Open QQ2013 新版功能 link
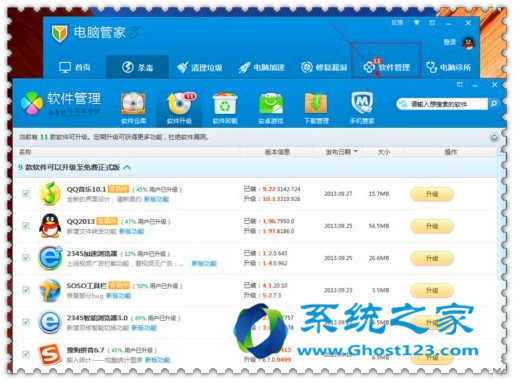Viewport: 514px width, 381px height. 132,231
